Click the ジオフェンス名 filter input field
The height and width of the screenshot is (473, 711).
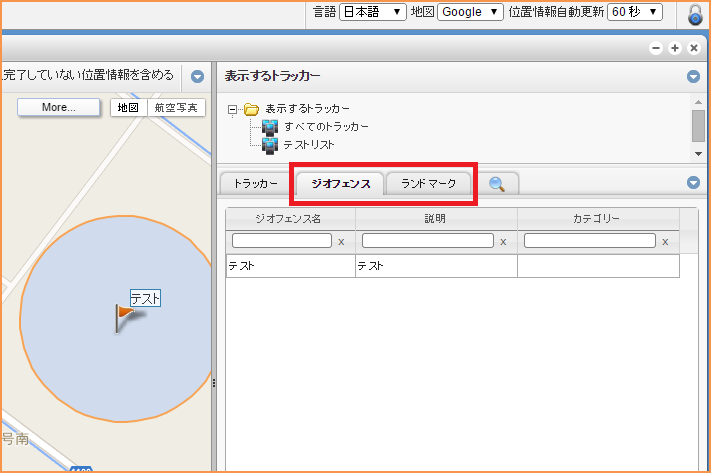pos(282,241)
